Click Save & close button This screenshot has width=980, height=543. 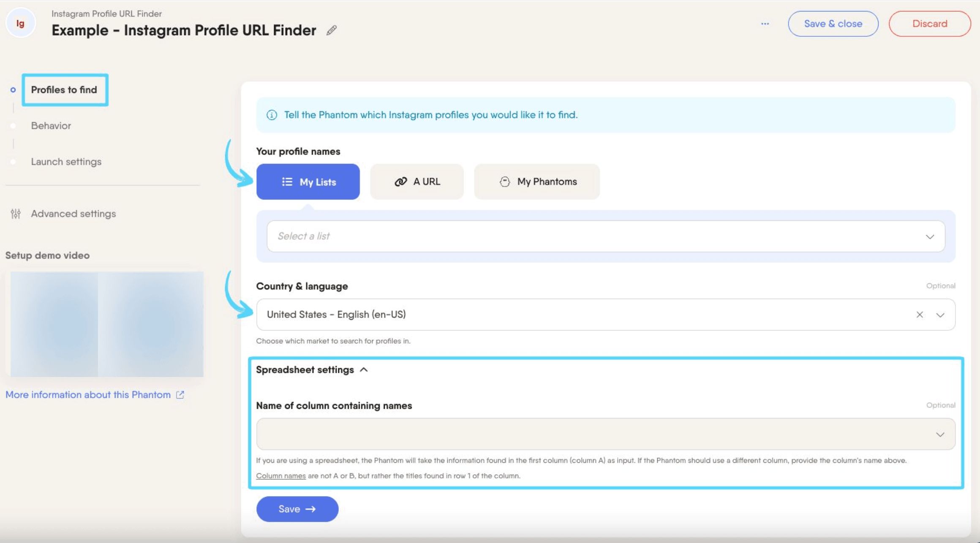(x=833, y=24)
